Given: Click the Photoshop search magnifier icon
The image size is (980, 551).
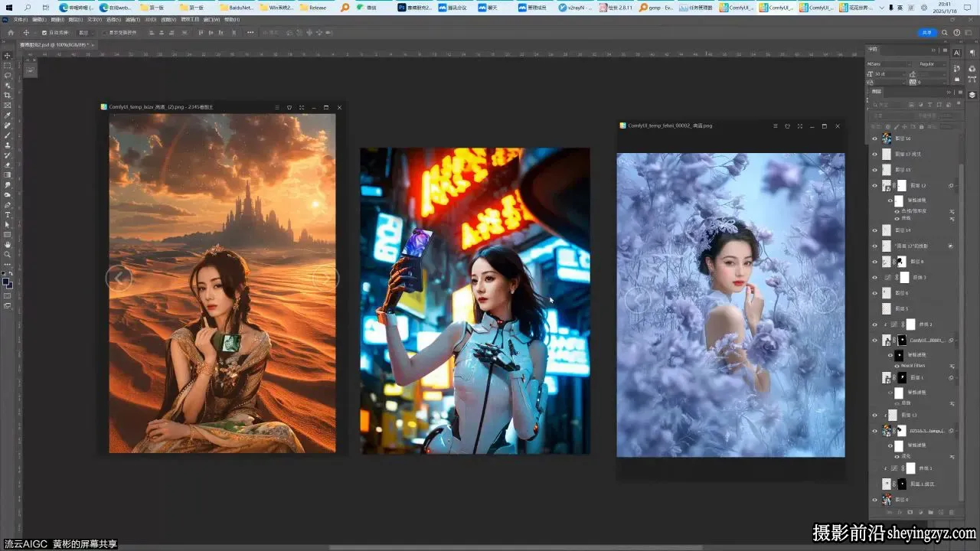Looking at the screenshot, I should (x=946, y=33).
